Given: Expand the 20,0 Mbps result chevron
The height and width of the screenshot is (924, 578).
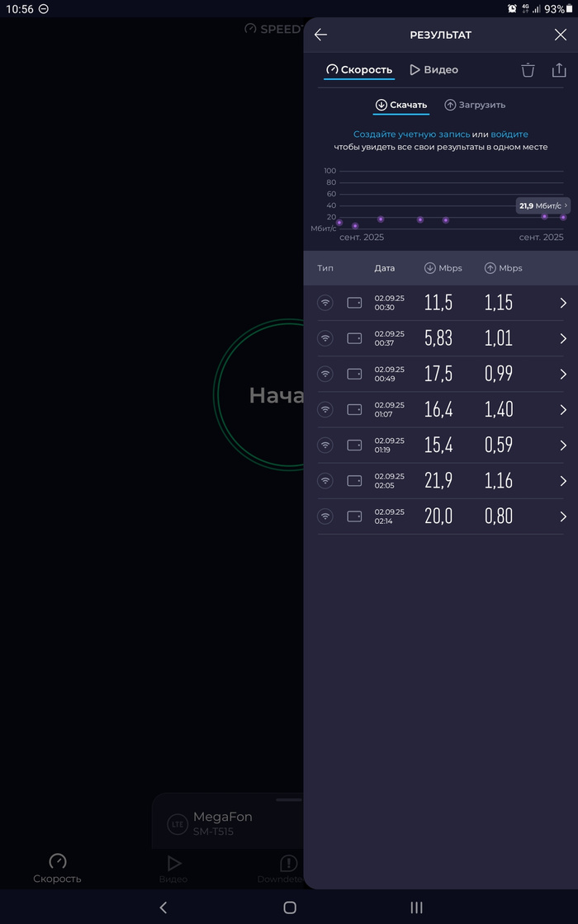Looking at the screenshot, I should click(563, 516).
